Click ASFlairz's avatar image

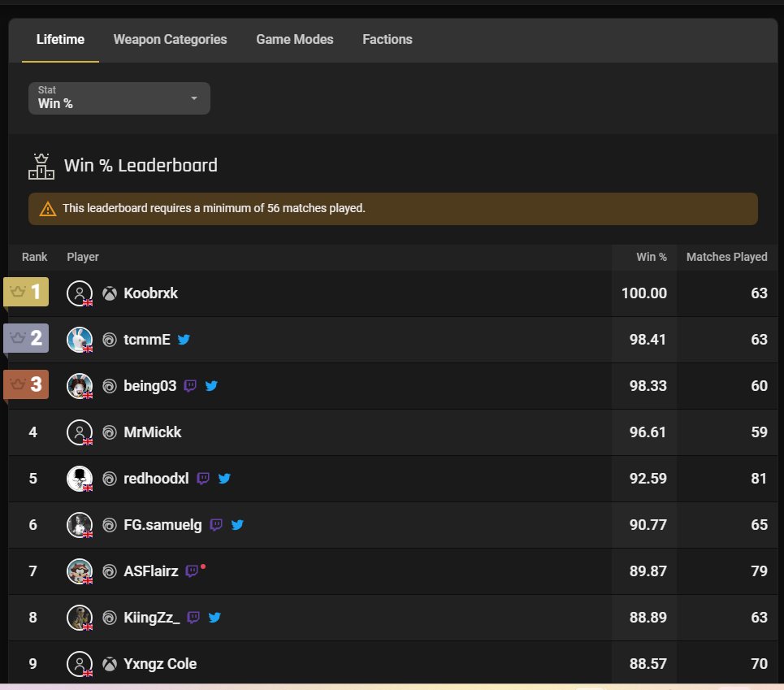tap(80, 571)
